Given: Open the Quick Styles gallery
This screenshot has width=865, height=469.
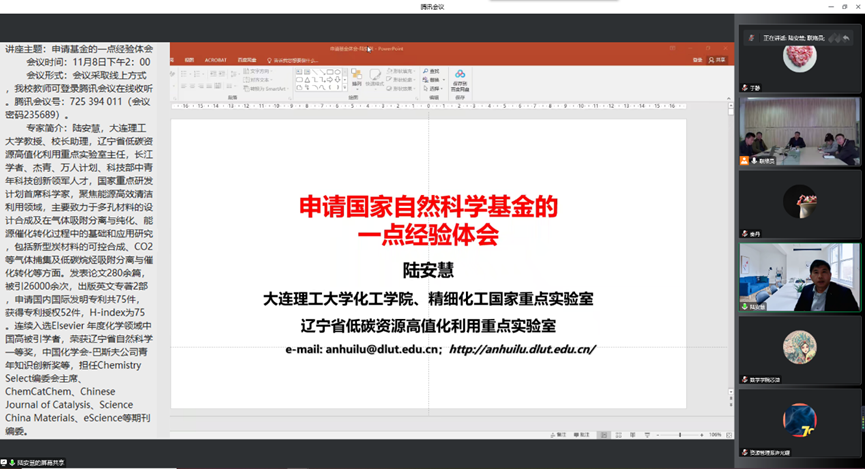Looking at the screenshot, I should tap(377, 78).
